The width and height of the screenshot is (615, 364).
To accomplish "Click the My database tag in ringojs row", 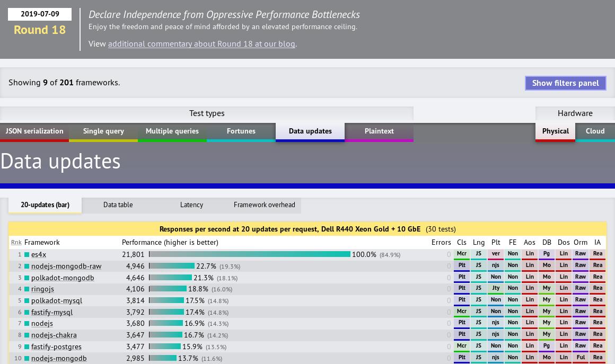I will 547,288.
